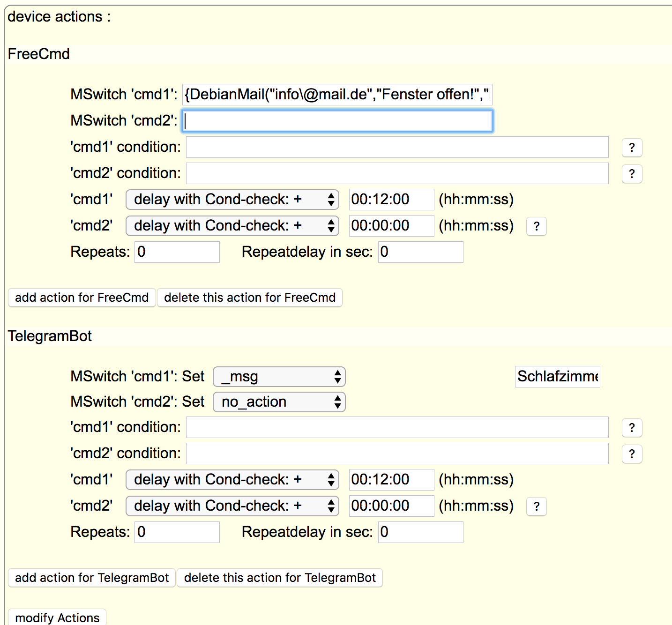672x625 pixels.
Task: Focus FreeCmd cmd1 delay time 00:12:00 field
Action: pyautogui.click(x=391, y=200)
